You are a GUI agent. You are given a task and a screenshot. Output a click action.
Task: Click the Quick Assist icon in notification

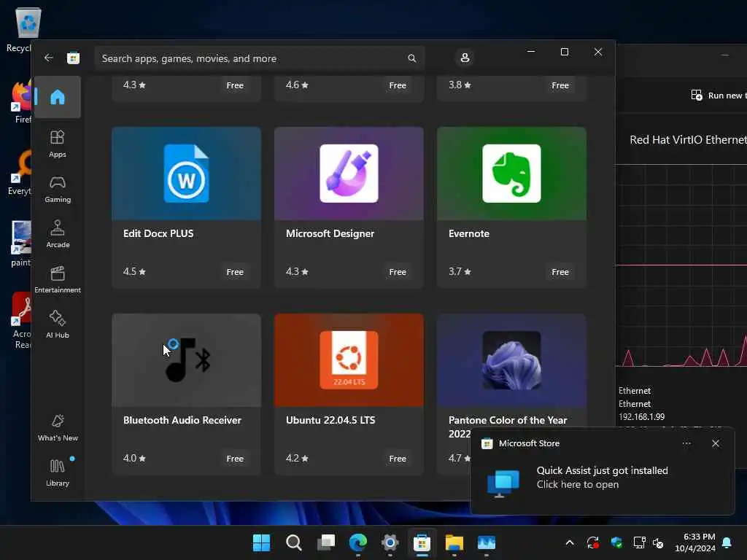(503, 483)
